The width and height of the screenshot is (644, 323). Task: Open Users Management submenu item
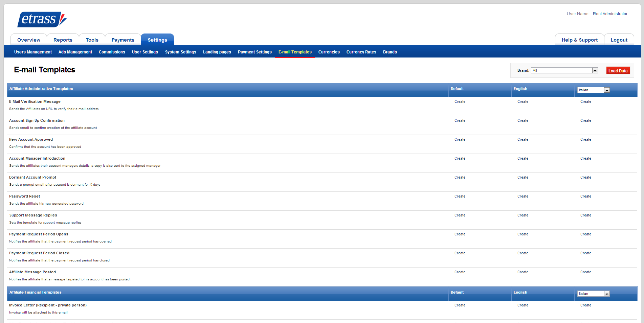coord(33,52)
